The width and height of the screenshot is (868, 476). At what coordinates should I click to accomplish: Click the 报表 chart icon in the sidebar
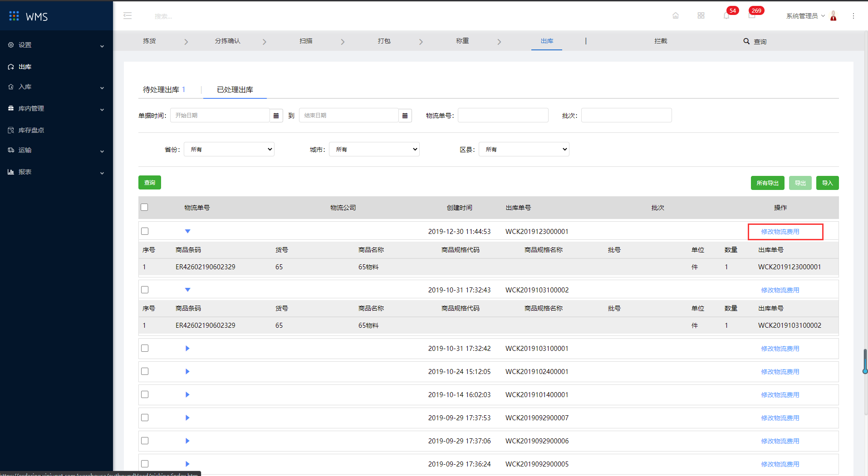(11, 172)
